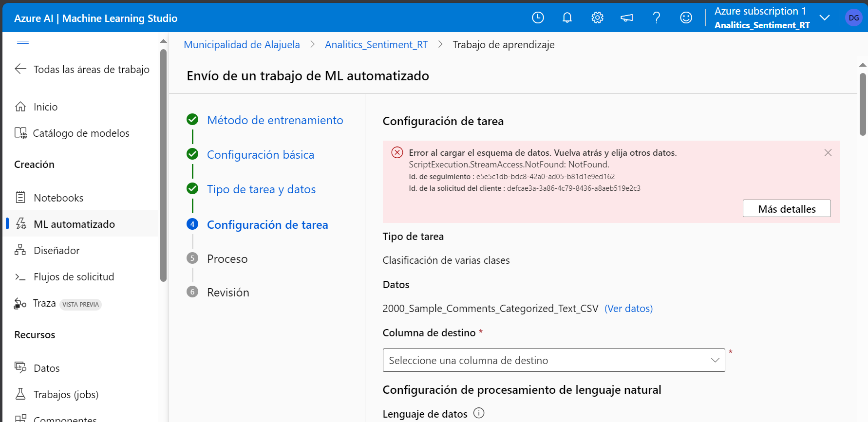Send feedback via the smiley icon
Viewport: 868px width, 422px height.
pyautogui.click(x=686, y=18)
